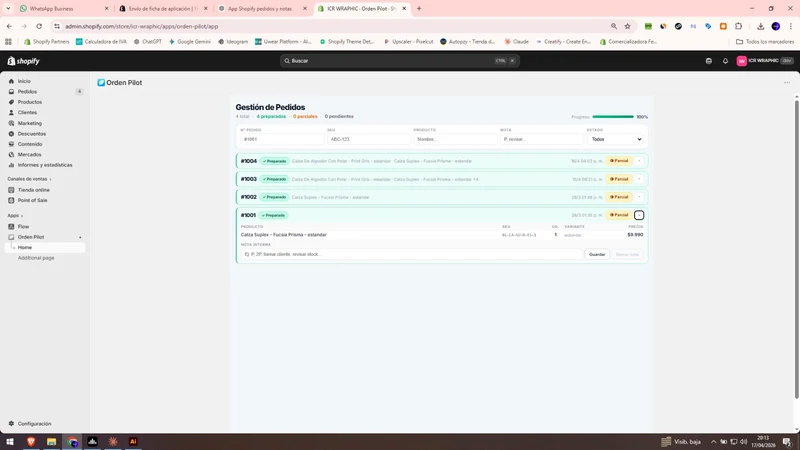Mark order #1001 as Parcial
The width and height of the screenshot is (800, 450).
click(x=619, y=215)
